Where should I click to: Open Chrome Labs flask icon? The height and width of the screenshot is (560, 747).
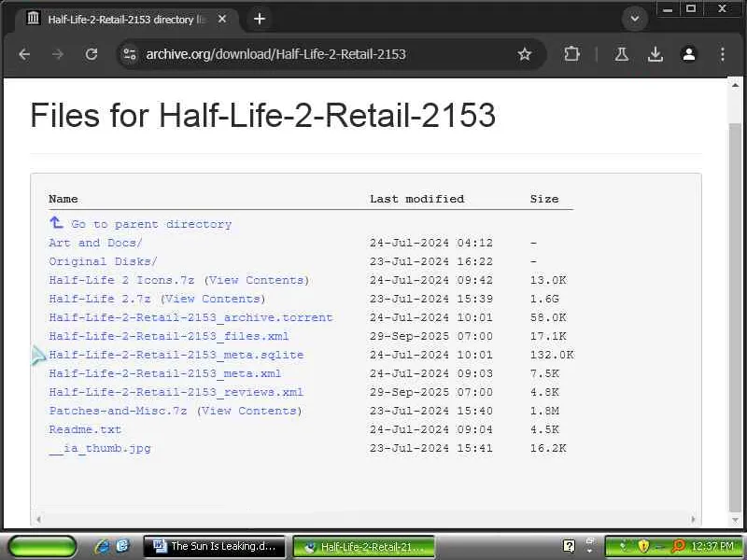pos(621,54)
